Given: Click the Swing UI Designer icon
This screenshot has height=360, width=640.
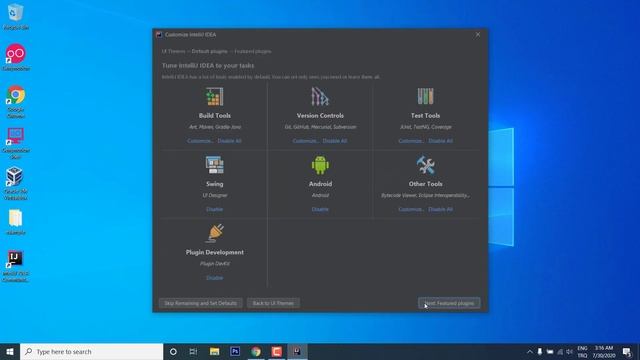Looking at the screenshot, I should click(x=215, y=165).
